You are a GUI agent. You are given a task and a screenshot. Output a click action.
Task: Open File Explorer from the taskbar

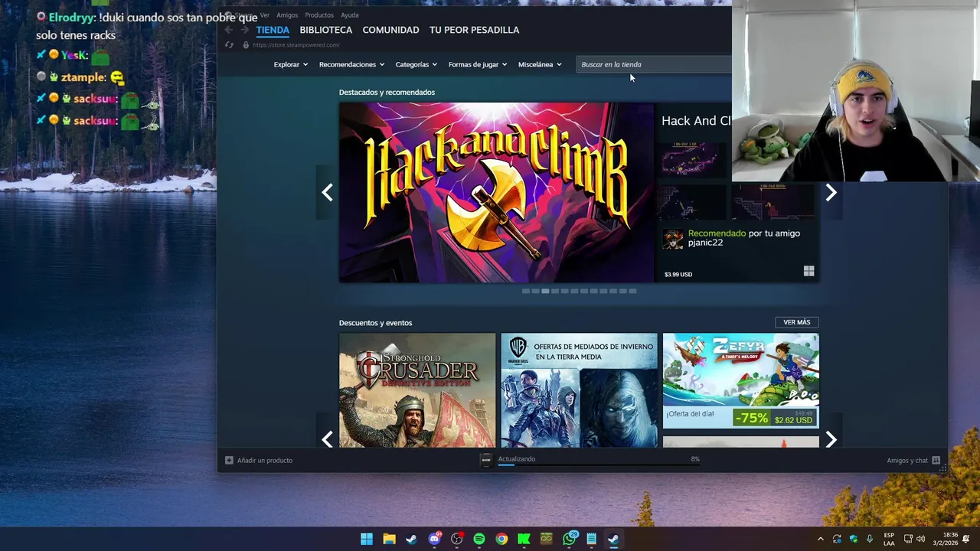pos(389,539)
